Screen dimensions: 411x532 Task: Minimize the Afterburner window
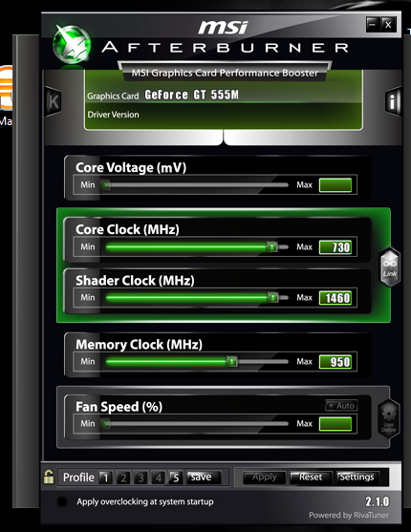coord(373,25)
